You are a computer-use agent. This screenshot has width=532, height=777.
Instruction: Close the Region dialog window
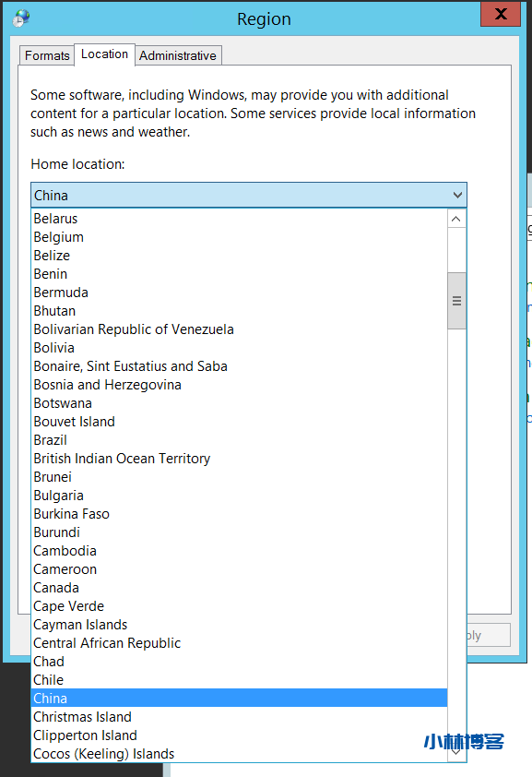point(501,14)
